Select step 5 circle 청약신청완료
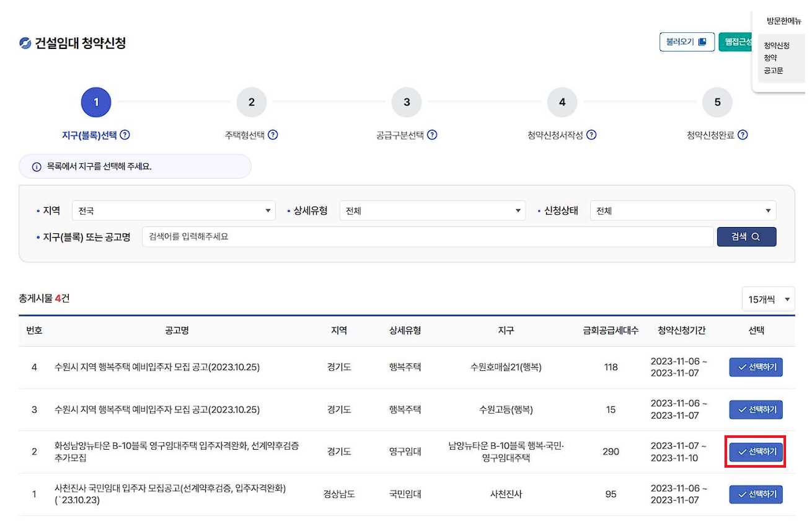 (718, 102)
